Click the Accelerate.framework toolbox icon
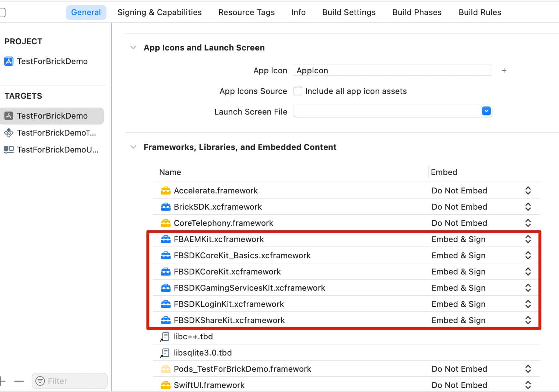The image size is (559, 392). (x=166, y=190)
